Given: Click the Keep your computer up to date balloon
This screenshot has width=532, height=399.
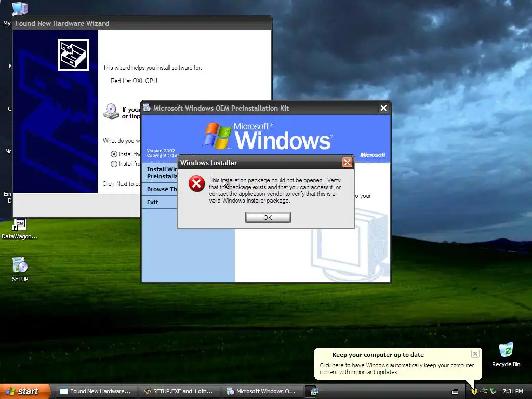Looking at the screenshot, I should click(x=397, y=363).
